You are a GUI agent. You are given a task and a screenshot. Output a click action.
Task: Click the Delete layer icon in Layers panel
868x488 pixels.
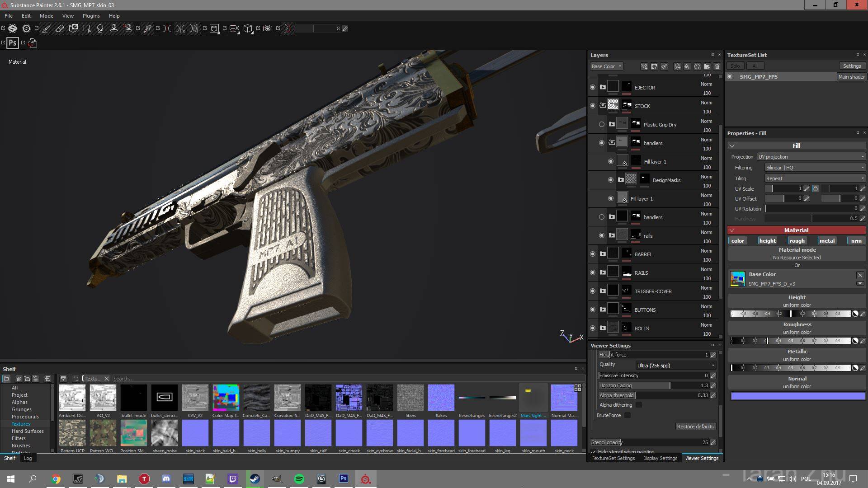click(x=718, y=66)
